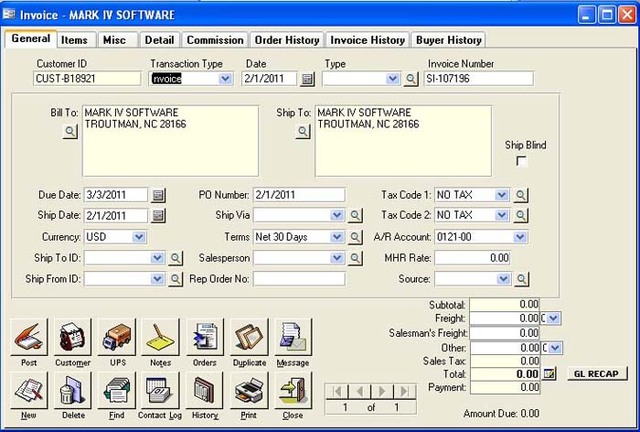Open calendar picker beside Date field
This screenshot has width=640, height=432.
(307, 79)
